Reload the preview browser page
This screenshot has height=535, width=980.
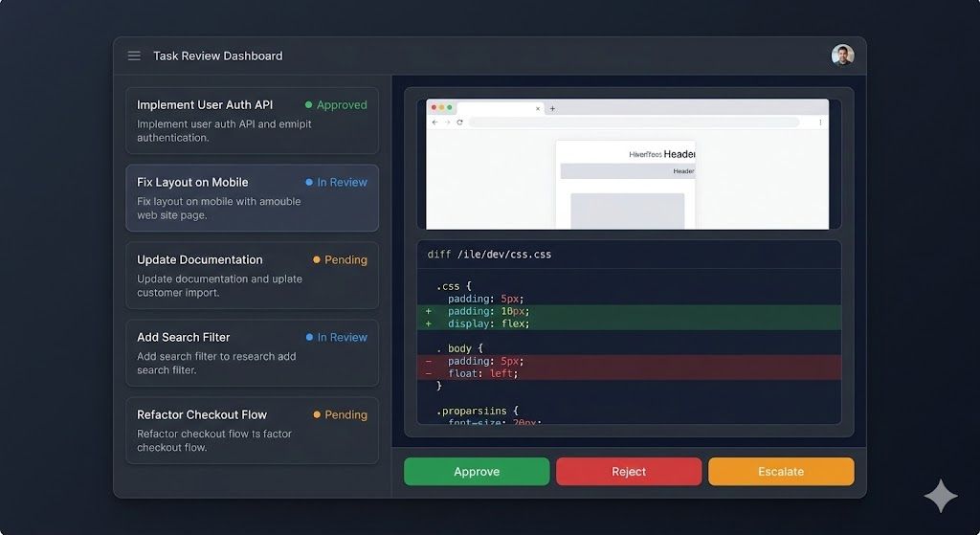pos(459,123)
